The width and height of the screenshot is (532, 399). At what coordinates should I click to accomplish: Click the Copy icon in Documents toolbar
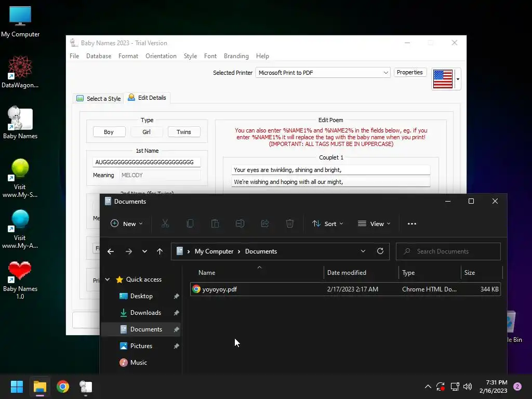[x=190, y=223]
